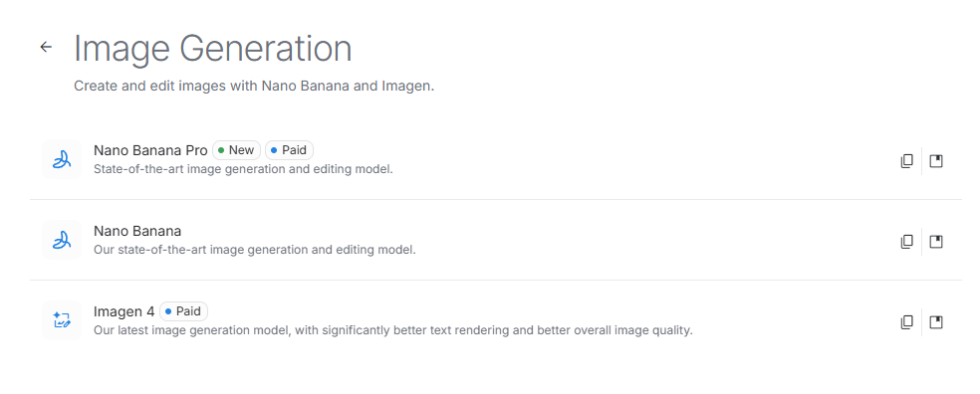Viewport: 980px width, 394px height.
Task: Click the Nano Banana description line
Action: 254,250
